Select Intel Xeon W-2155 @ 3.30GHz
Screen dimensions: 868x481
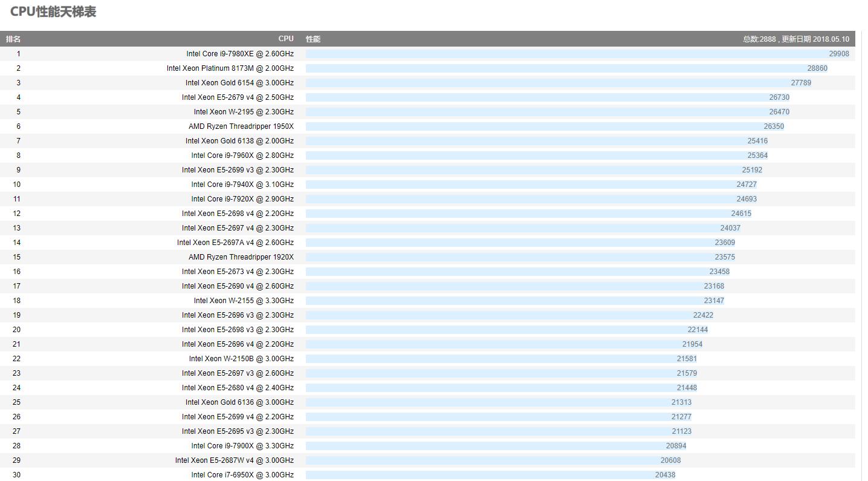click(x=244, y=301)
